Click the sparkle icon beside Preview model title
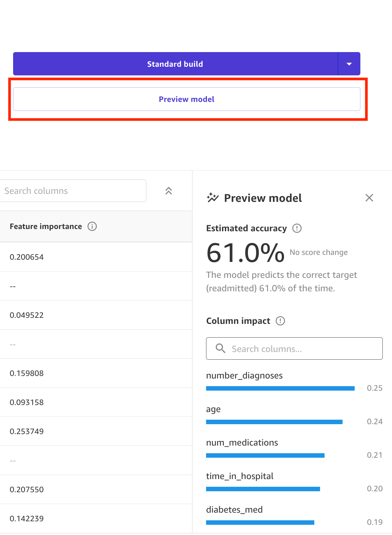Viewport: 392px width, 535px height. point(213,198)
